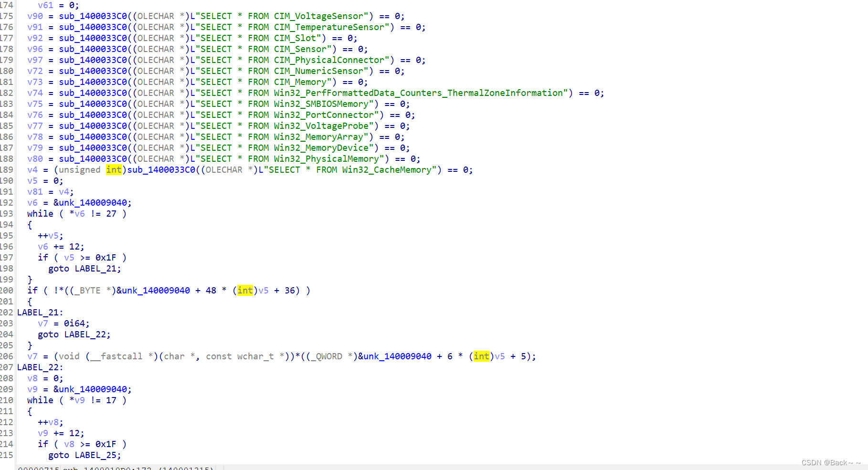868x470 pixels.
Task: Click the _BYTE cast in the if condition
Action: point(87,291)
